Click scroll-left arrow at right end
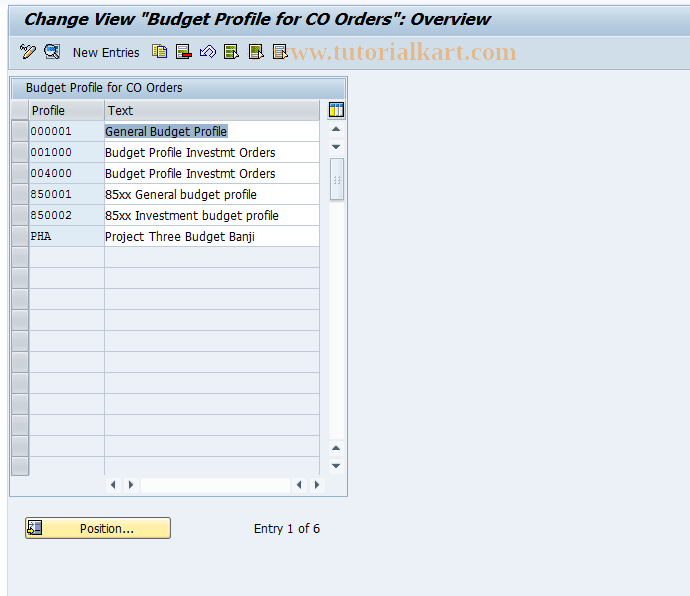 [x=299, y=485]
